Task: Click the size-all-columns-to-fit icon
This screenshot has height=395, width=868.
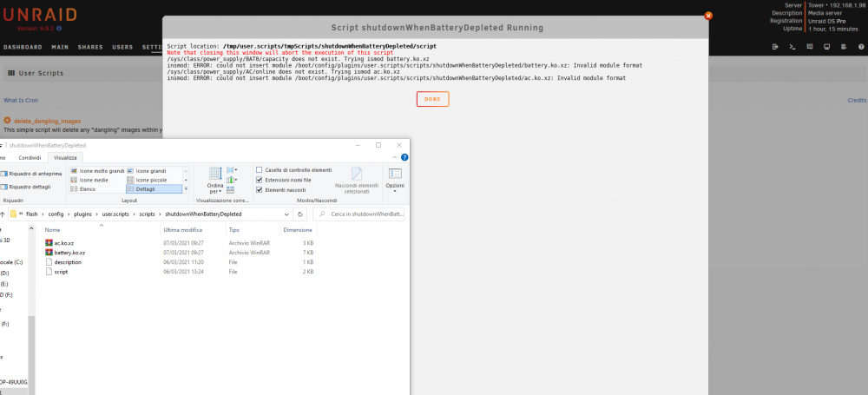Action: pos(230,190)
